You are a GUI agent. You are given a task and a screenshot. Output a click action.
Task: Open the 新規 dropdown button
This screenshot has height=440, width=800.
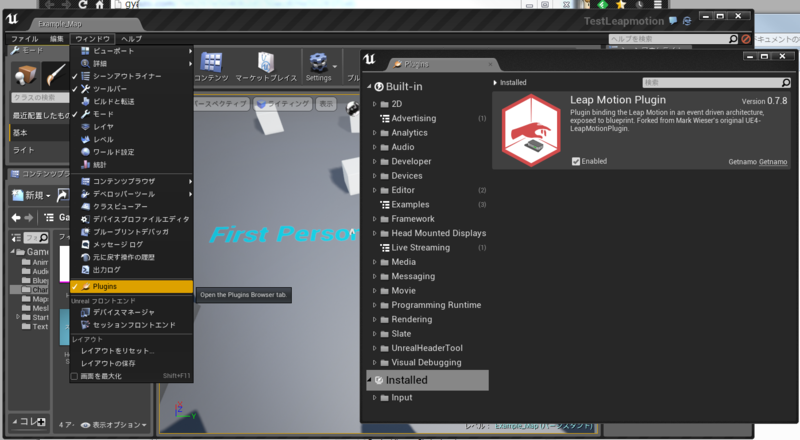click(x=31, y=195)
